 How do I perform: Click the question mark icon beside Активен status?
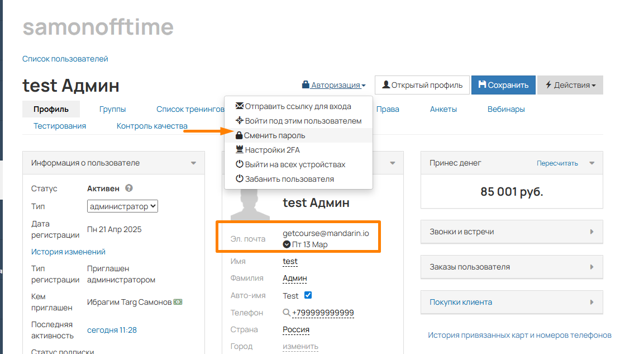[x=129, y=188]
